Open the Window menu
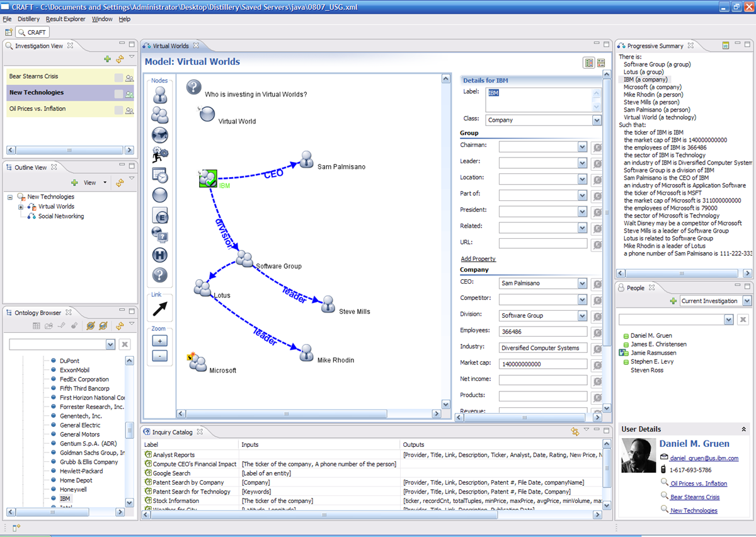The width and height of the screenshot is (756, 537). tap(102, 19)
